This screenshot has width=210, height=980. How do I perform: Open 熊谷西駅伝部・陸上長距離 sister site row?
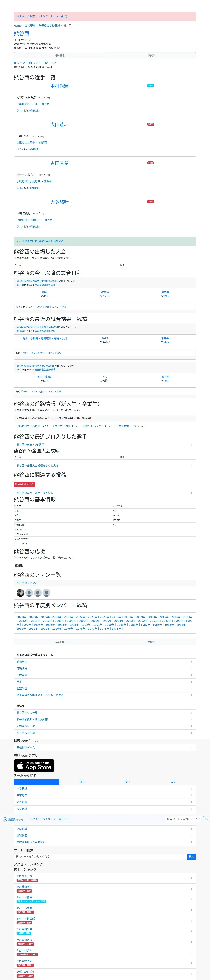105,719
